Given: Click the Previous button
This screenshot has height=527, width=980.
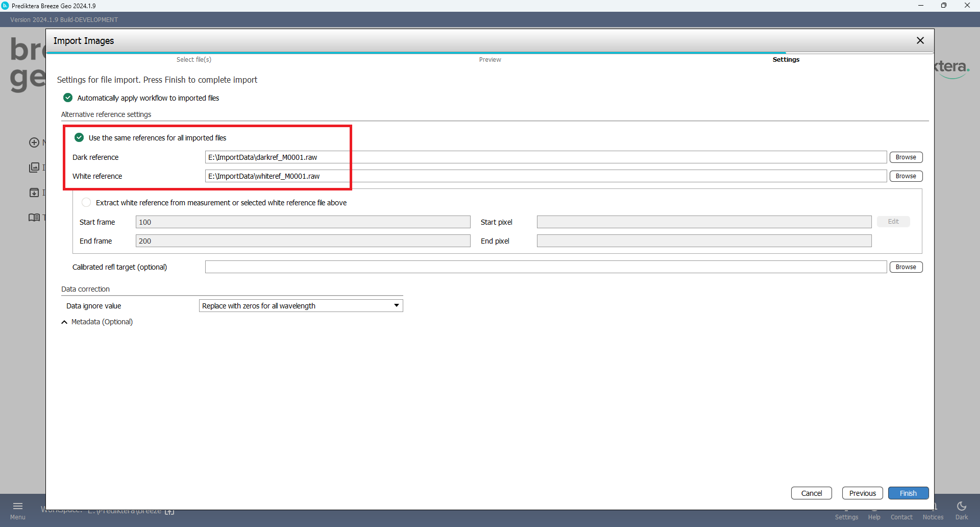Looking at the screenshot, I should click(x=862, y=493).
